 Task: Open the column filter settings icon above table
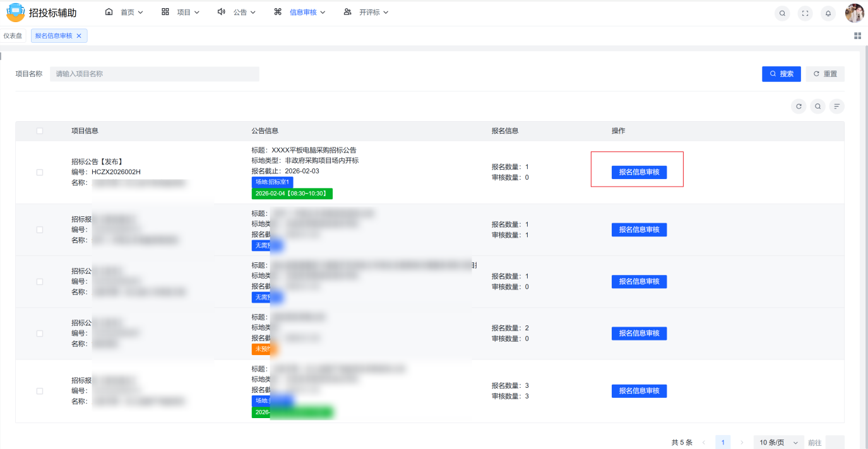click(836, 107)
